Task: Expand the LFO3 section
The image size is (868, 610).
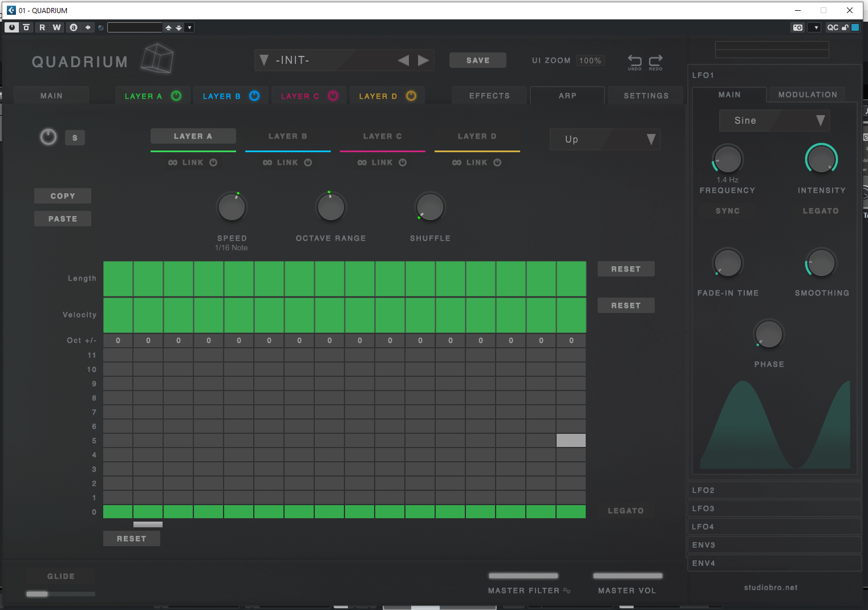Action: click(774, 508)
